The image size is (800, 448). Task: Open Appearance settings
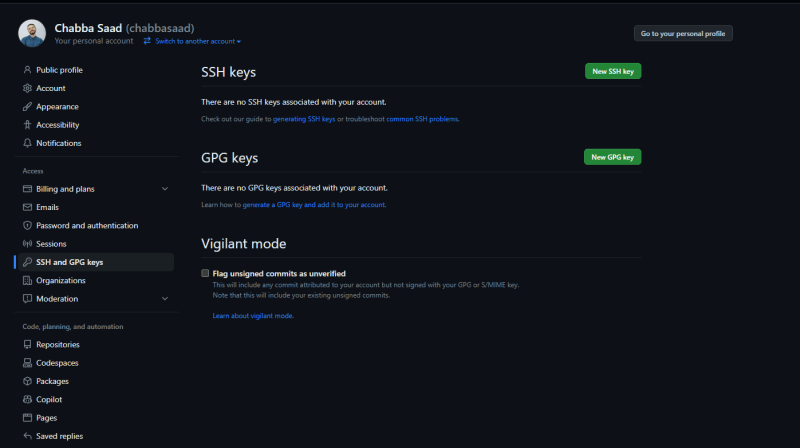[57, 107]
